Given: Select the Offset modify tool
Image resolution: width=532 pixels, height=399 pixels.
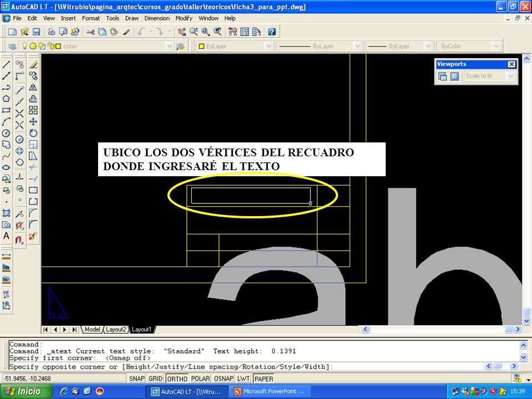Looking at the screenshot, I should [33, 99].
